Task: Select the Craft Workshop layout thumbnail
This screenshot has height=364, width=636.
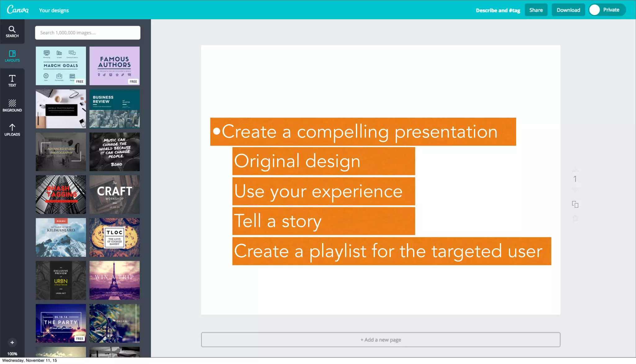Action: click(115, 195)
